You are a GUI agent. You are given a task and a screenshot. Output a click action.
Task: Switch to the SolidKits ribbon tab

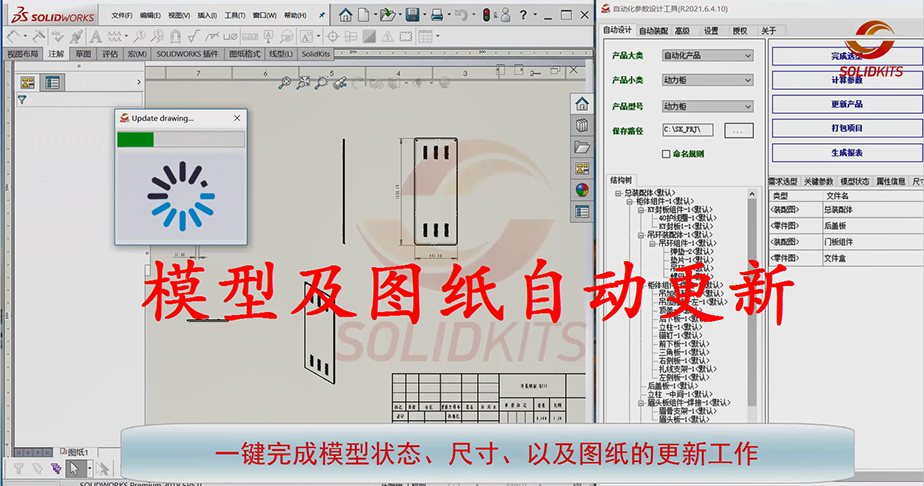[x=316, y=54]
